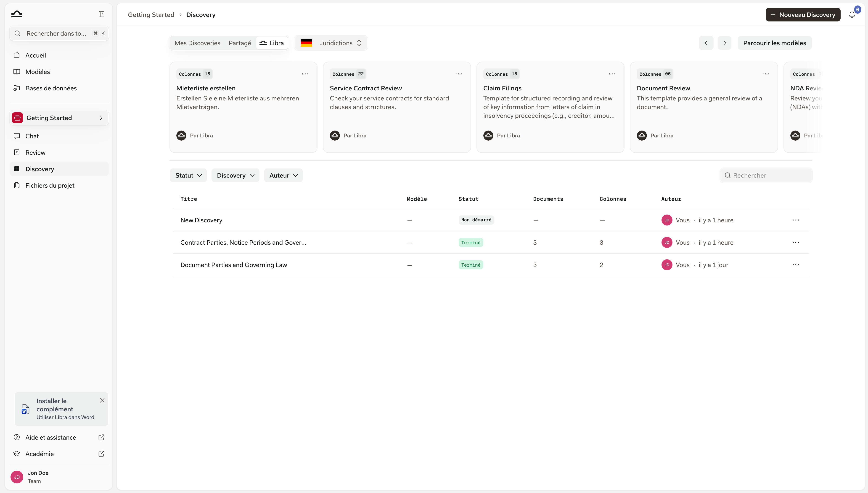Collapse the sidebar panel icon
This screenshot has width=868, height=493.
coord(101,14)
